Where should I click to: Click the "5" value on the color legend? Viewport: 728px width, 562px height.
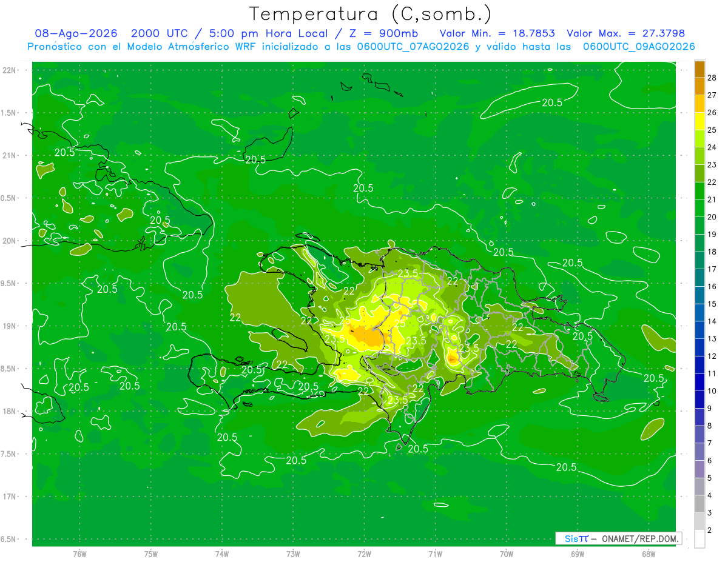pos(710,478)
